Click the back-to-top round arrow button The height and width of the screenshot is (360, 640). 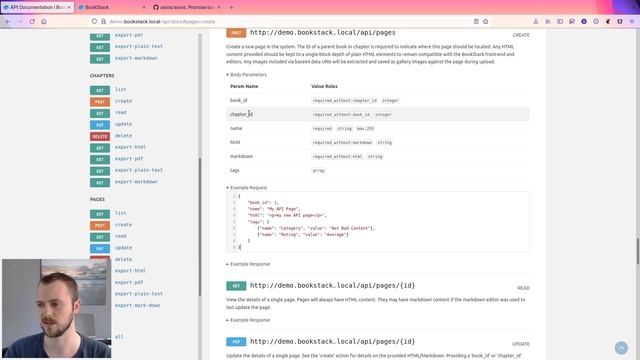coord(621,348)
